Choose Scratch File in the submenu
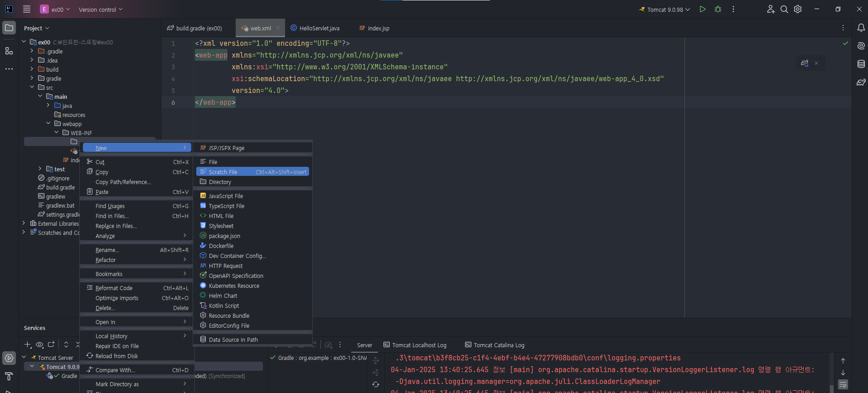The width and height of the screenshot is (868, 393). pos(253,172)
